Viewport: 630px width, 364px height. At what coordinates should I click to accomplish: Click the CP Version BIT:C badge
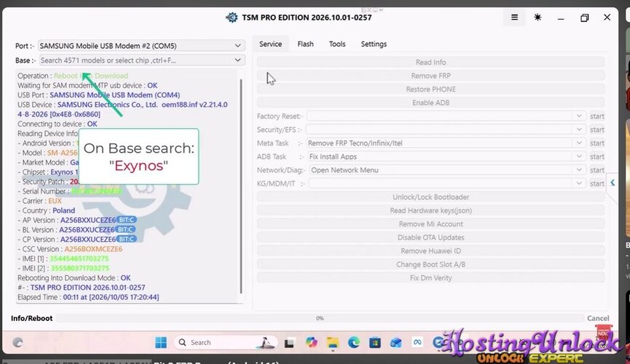click(x=127, y=240)
